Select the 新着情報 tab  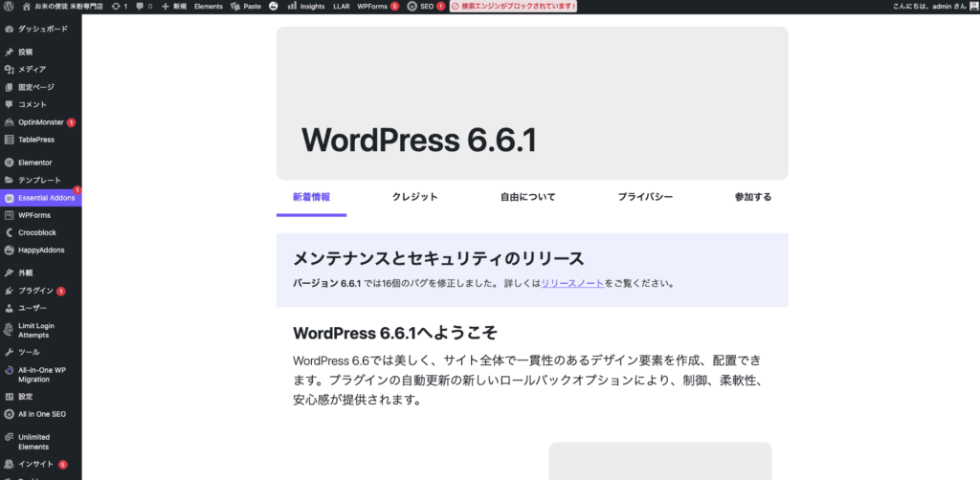click(x=311, y=197)
